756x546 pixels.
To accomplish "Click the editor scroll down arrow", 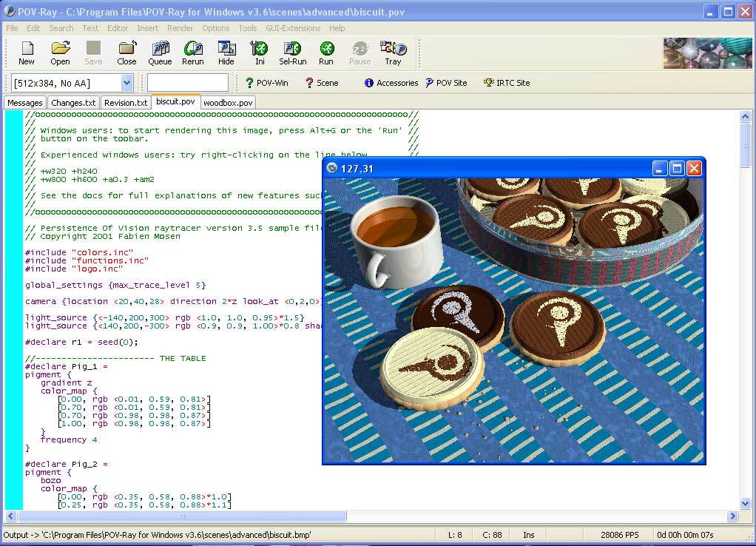I will tap(745, 504).
